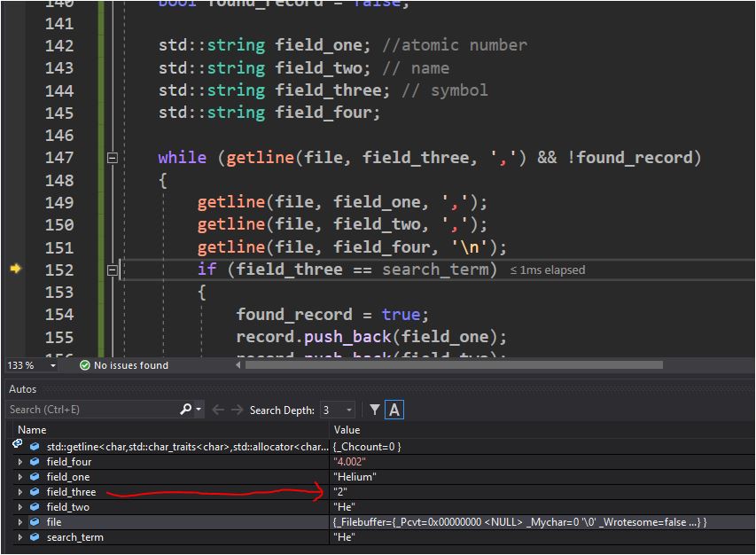
Task: Click the Search Depth label
Action: coord(282,410)
